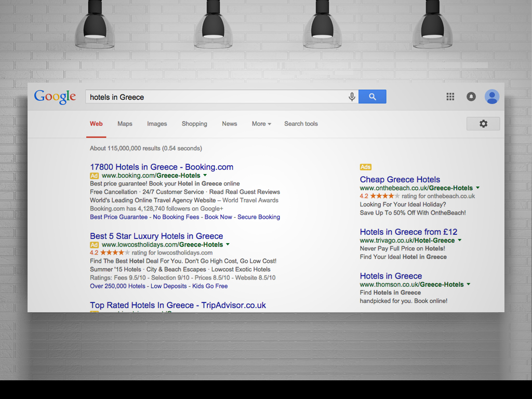Click the blue magnifier search button
The height and width of the screenshot is (399, 532).
pyautogui.click(x=372, y=97)
